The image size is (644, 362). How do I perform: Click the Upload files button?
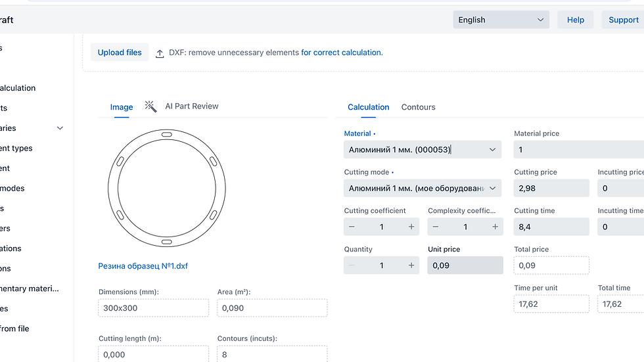click(120, 53)
